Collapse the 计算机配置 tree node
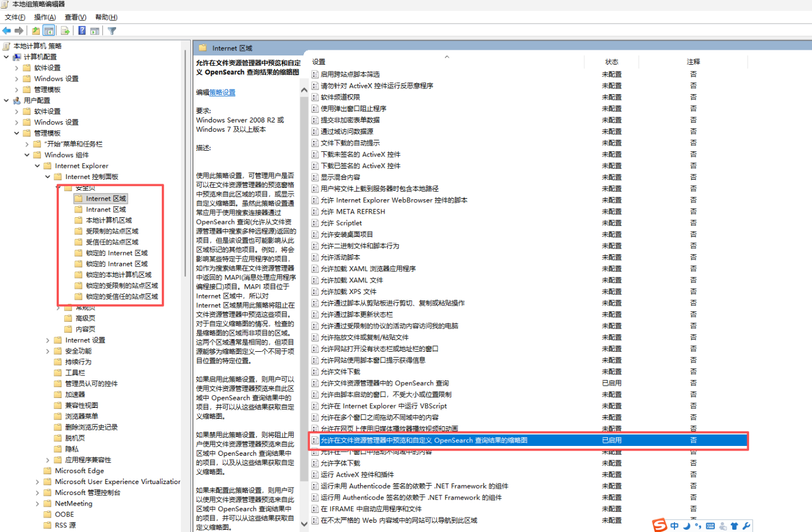Viewport: 812px width, 532px height. pyautogui.click(x=6, y=57)
